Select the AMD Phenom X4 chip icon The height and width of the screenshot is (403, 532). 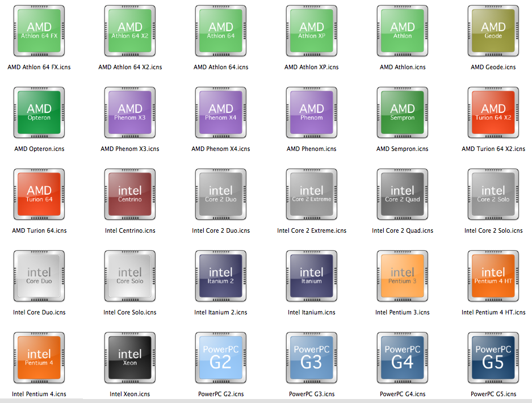[x=221, y=112]
